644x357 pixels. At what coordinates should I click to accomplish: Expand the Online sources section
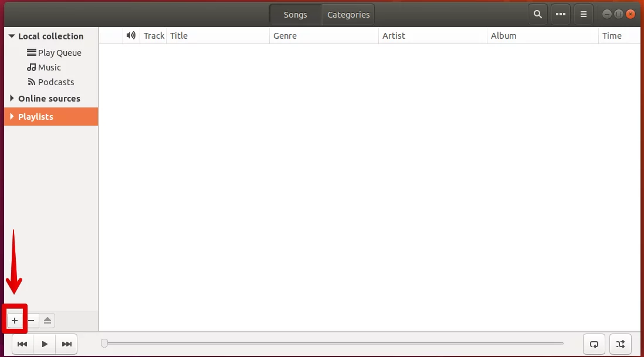tap(12, 98)
